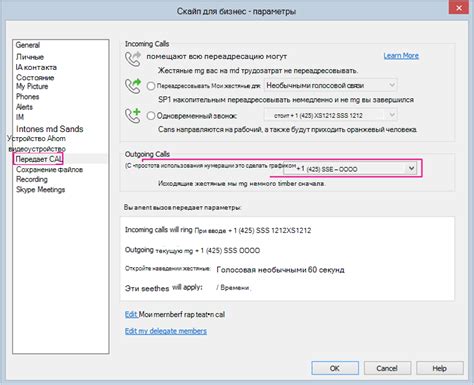Select Передает CAL category
Image resolution: width=474 pixels, height=385 pixels.
[x=38, y=159]
